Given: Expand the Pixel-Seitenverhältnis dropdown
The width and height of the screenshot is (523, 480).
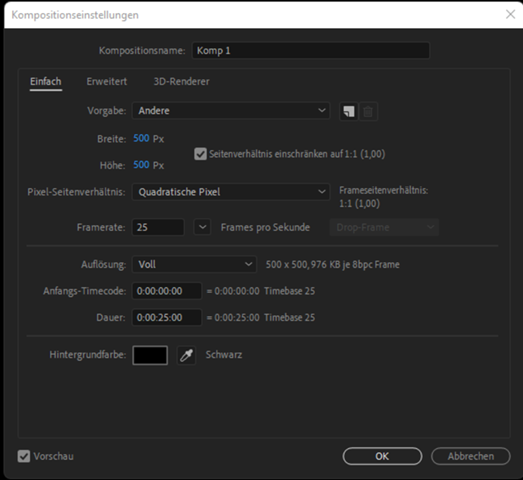Looking at the screenshot, I should click(231, 192).
